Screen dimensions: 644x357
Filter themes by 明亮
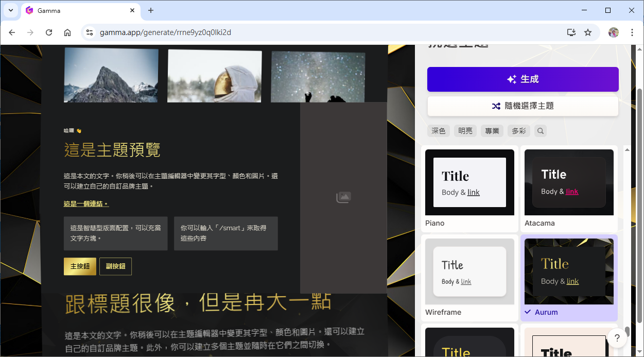[465, 131]
